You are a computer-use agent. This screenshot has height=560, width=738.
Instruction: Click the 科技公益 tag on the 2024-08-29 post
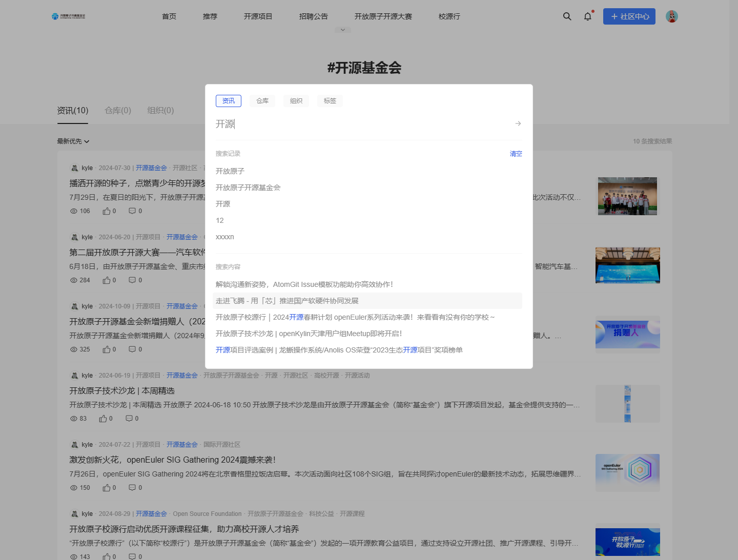tap(321, 514)
